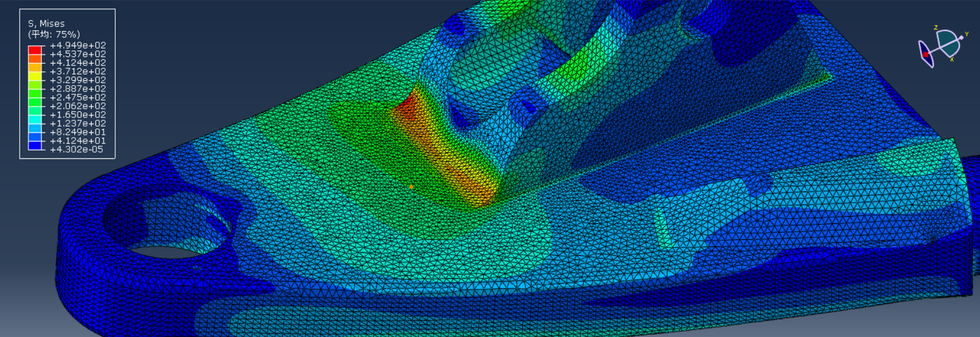Select the red square on the triad
This screenshot has width=980, height=337.
(x=925, y=55)
